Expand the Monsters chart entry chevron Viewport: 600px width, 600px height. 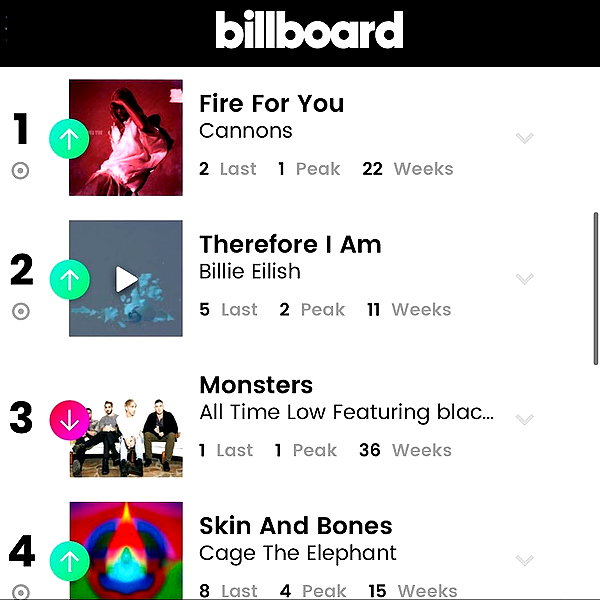click(524, 419)
